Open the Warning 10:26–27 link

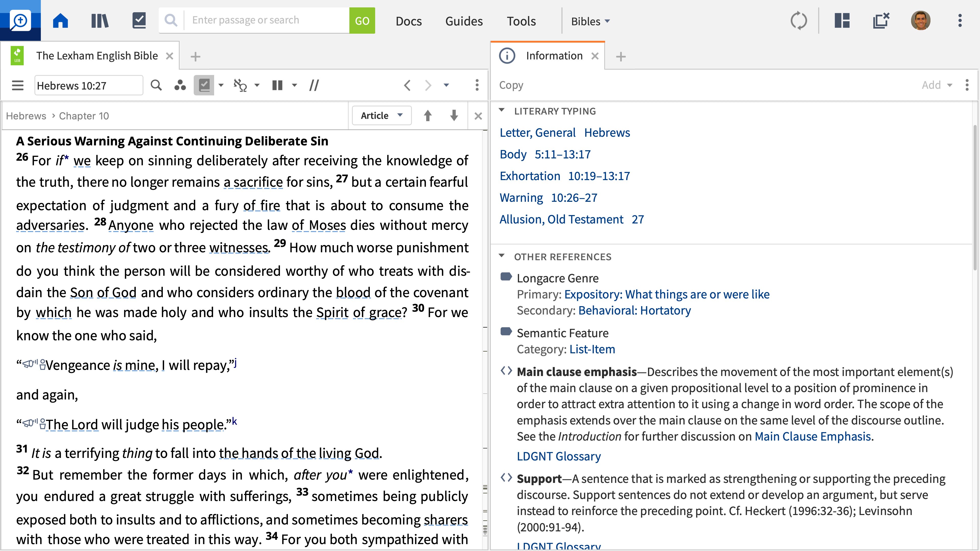[x=548, y=198]
